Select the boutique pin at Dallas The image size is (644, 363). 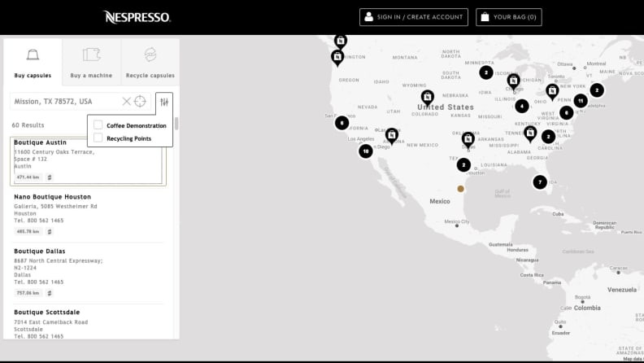tap(468, 140)
